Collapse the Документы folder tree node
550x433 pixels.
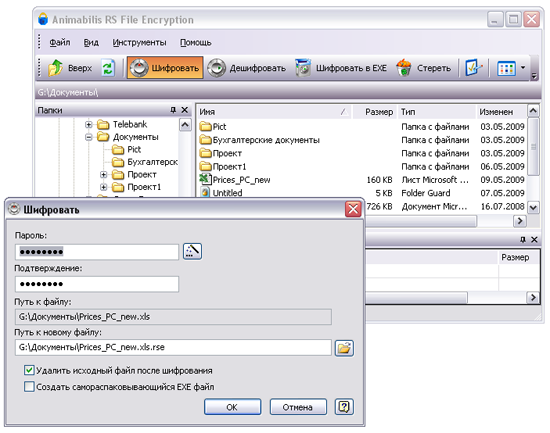point(89,137)
